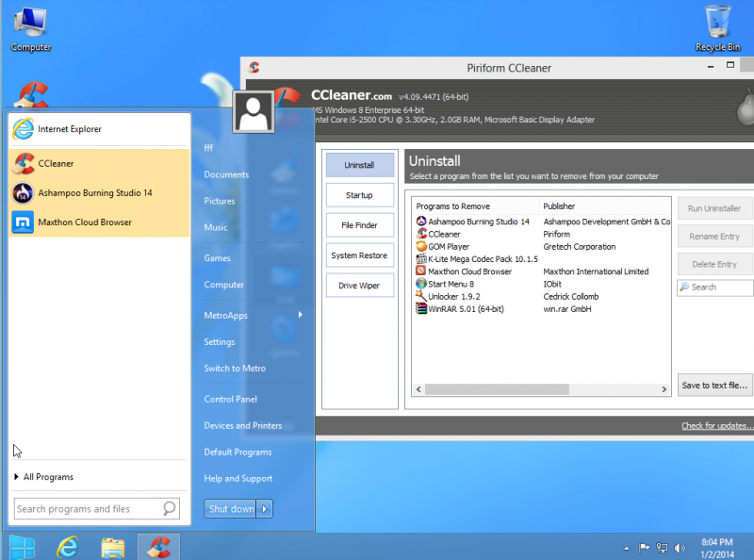The width and height of the screenshot is (754, 560).
Task: Open Documents from Start menu
Action: click(226, 174)
